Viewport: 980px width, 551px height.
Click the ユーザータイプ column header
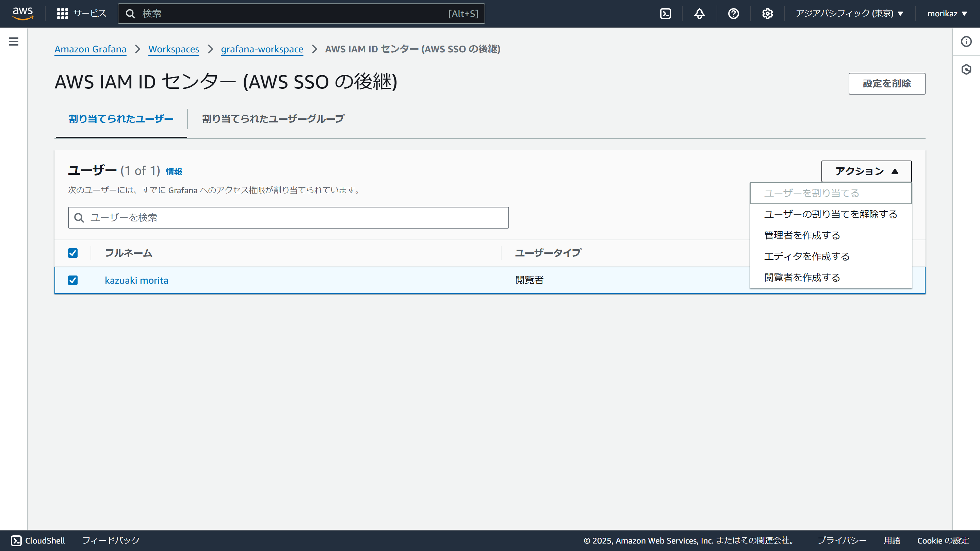tap(548, 253)
